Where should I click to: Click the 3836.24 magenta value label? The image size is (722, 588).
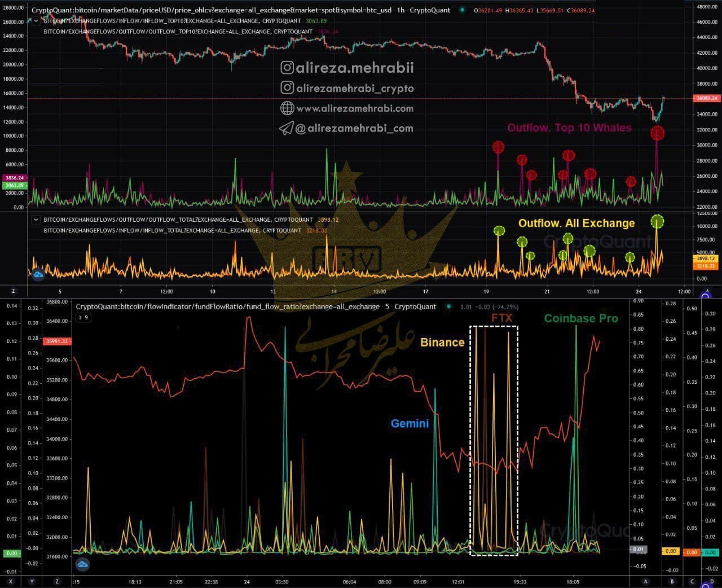(15, 178)
